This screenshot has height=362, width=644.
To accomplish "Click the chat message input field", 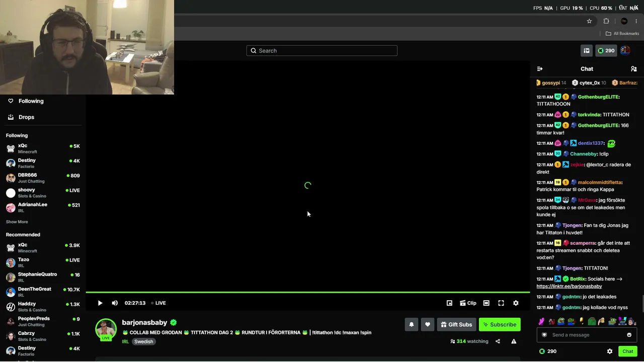I will tap(587, 335).
